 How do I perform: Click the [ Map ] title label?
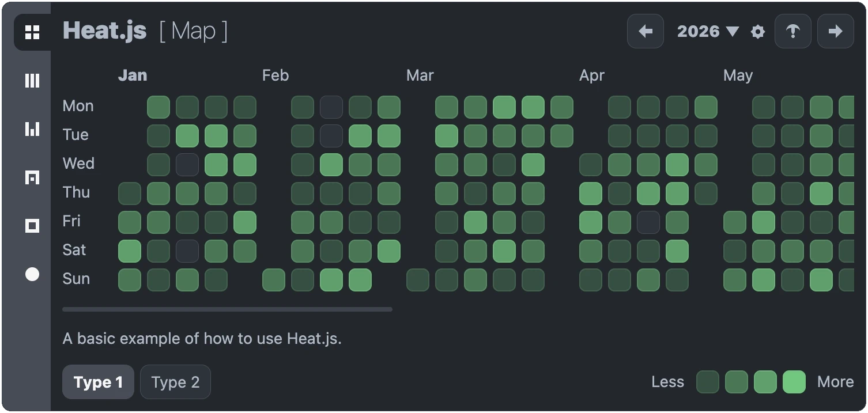click(x=193, y=32)
